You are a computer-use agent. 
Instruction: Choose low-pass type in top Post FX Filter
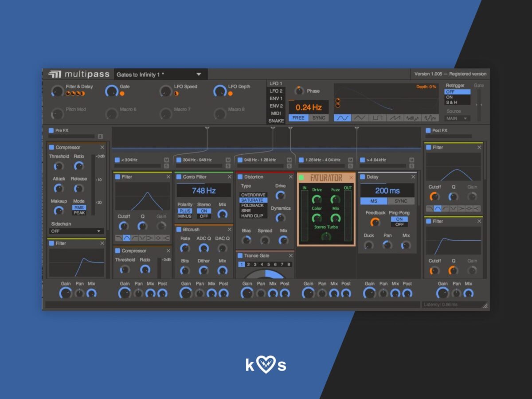tap(430, 208)
